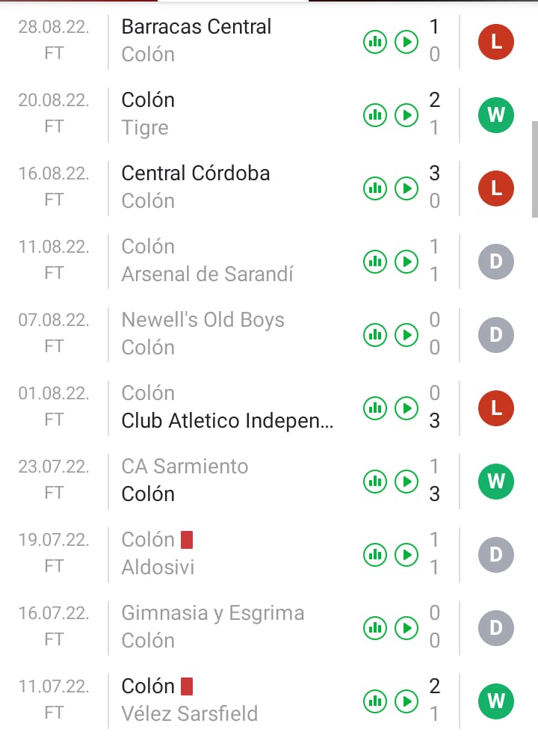View stats icon for Newell's Old Boys match
The image size is (538, 756).
click(374, 335)
